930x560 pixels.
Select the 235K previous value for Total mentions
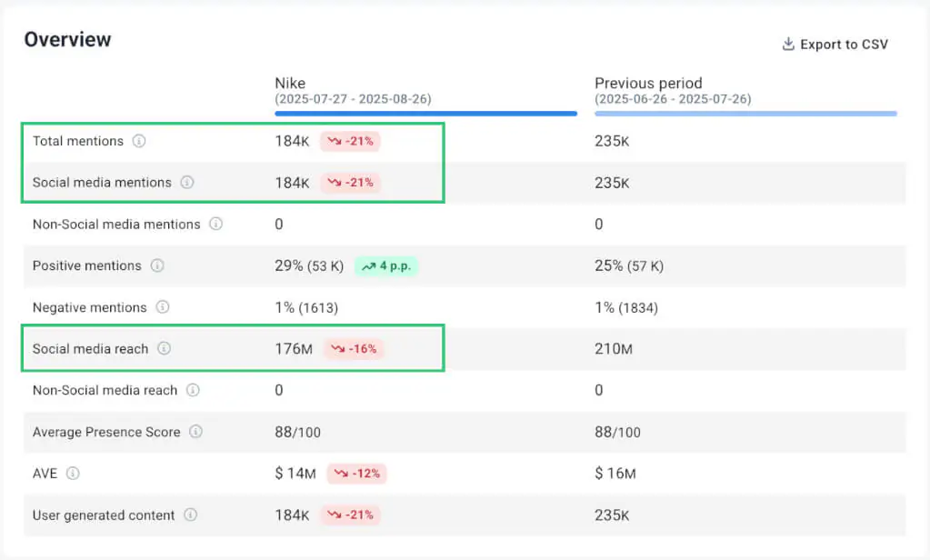tap(612, 141)
